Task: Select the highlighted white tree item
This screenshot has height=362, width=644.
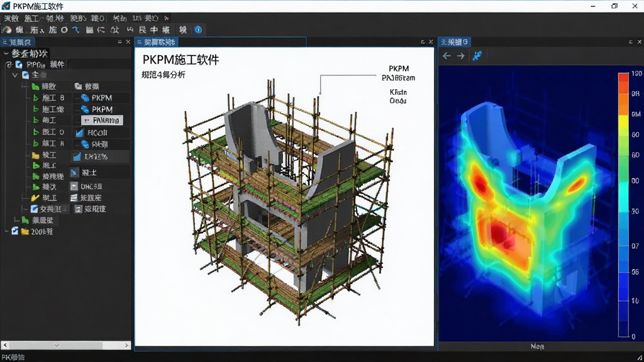Action: tap(102, 120)
